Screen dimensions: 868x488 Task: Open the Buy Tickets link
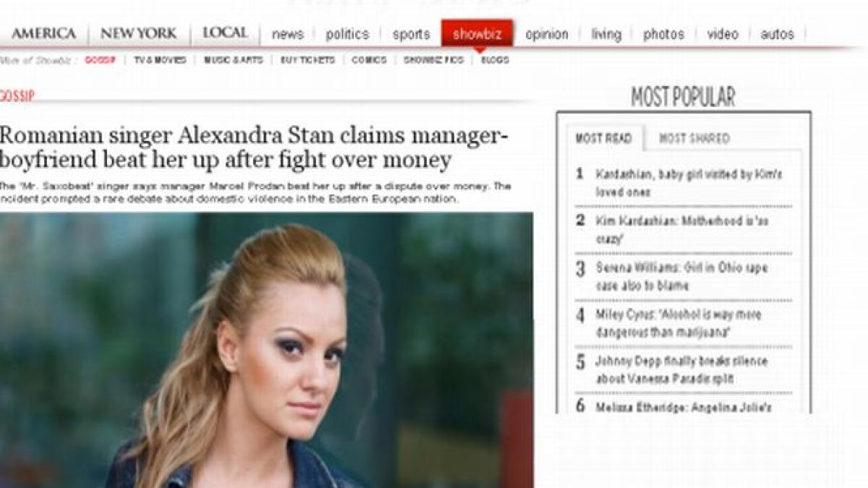(x=307, y=60)
